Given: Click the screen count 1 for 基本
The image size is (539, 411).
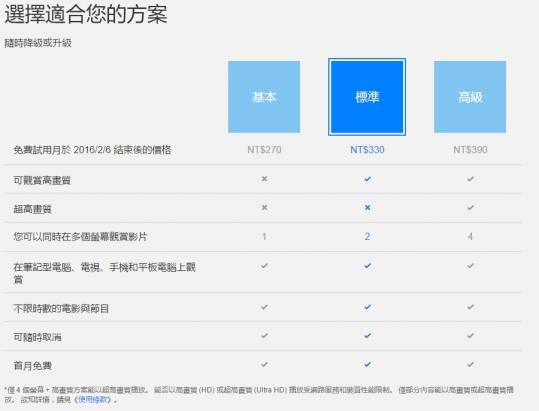Looking at the screenshot, I should tap(264, 236).
